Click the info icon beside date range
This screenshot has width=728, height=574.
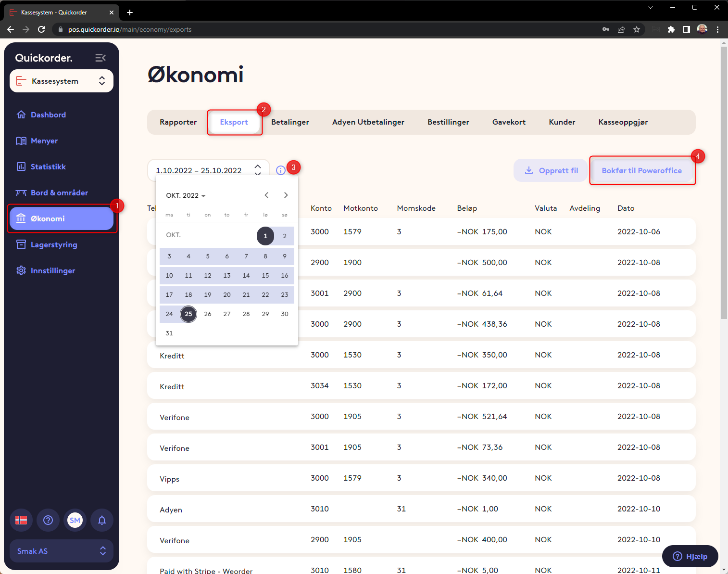(281, 170)
